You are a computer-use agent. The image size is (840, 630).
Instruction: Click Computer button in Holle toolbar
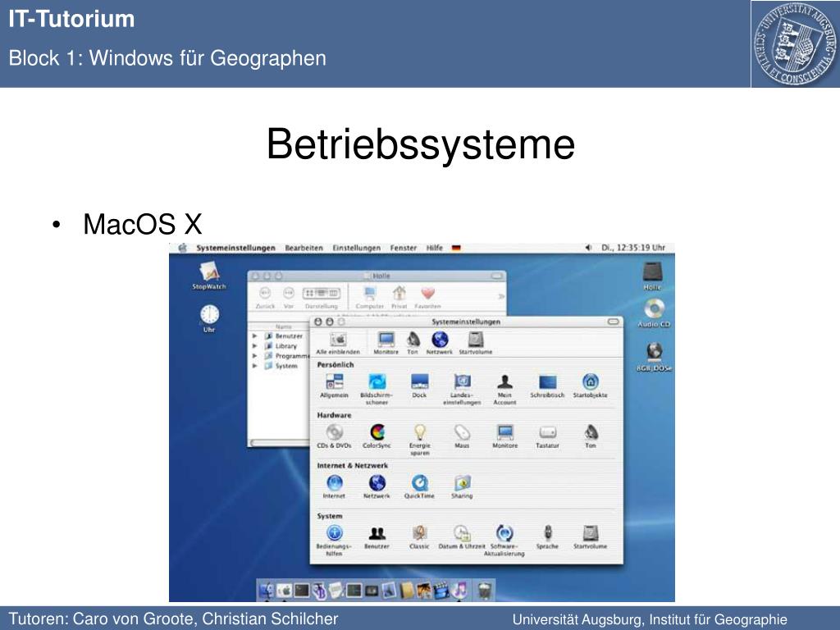(x=370, y=298)
